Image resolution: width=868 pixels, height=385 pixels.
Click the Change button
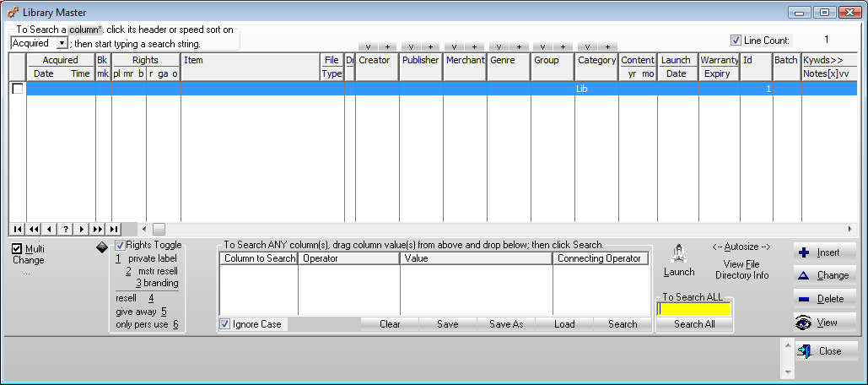(825, 275)
